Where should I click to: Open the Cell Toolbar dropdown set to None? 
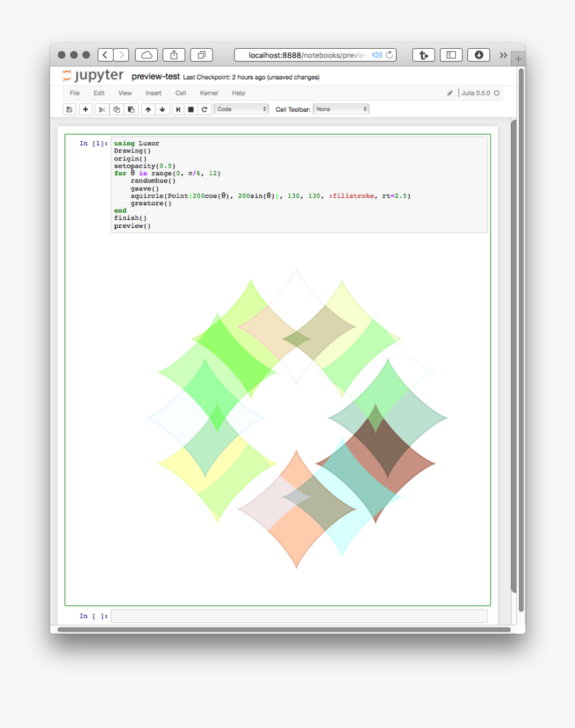click(x=341, y=109)
